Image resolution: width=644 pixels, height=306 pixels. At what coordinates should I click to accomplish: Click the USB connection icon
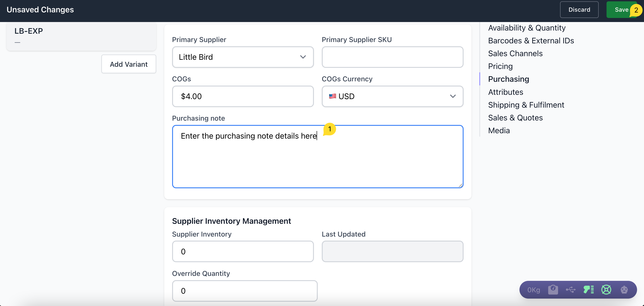[x=570, y=290]
